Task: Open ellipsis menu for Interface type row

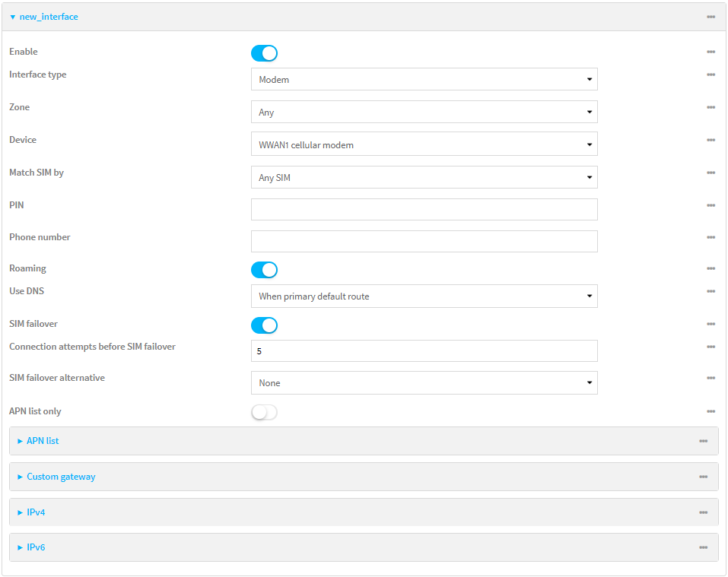Action: click(711, 75)
